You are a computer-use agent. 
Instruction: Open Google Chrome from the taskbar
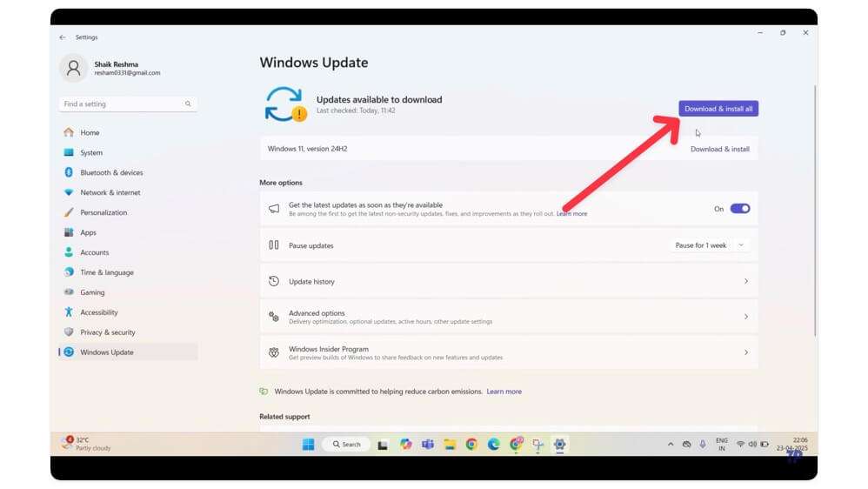tap(471, 444)
